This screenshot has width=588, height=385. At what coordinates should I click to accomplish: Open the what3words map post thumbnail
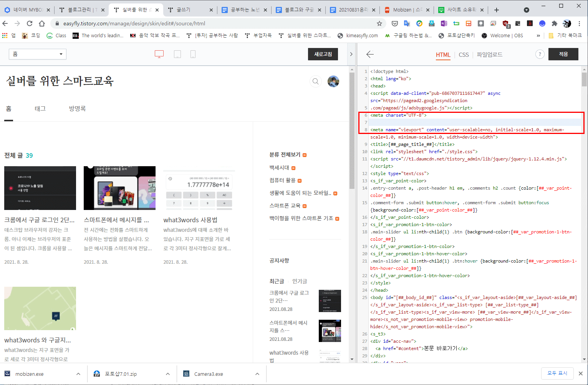pyautogui.click(x=40, y=308)
